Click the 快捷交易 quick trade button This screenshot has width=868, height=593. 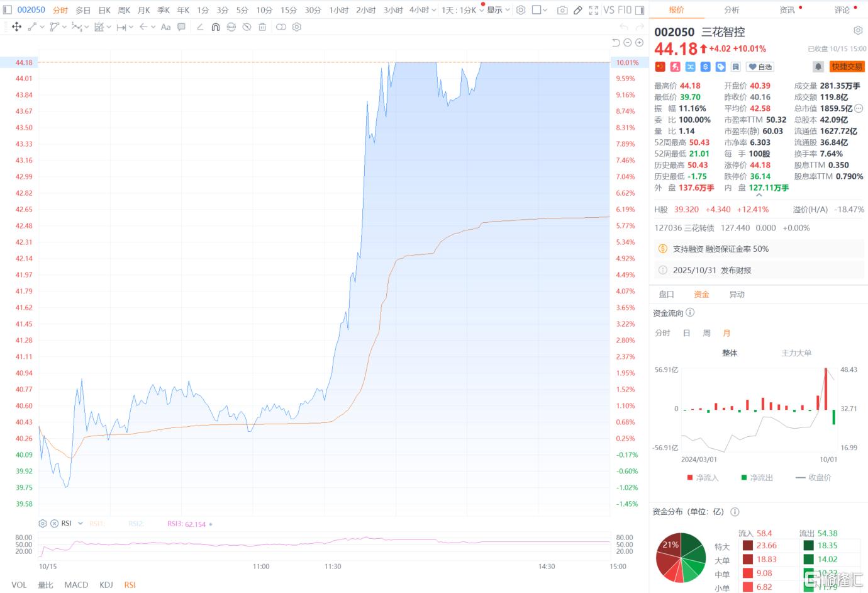tap(847, 67)
